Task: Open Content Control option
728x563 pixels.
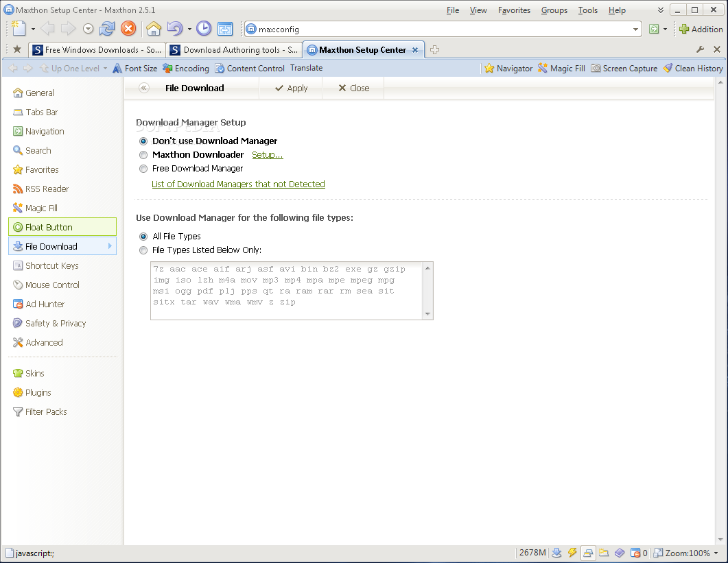Action: click(x=250, y=68)
